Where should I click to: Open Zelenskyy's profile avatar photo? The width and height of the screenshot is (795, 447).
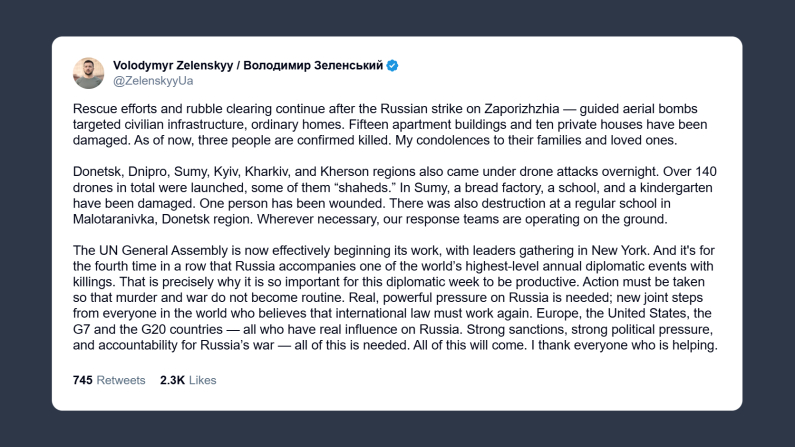pyautogui.click(x=88, y=72)
